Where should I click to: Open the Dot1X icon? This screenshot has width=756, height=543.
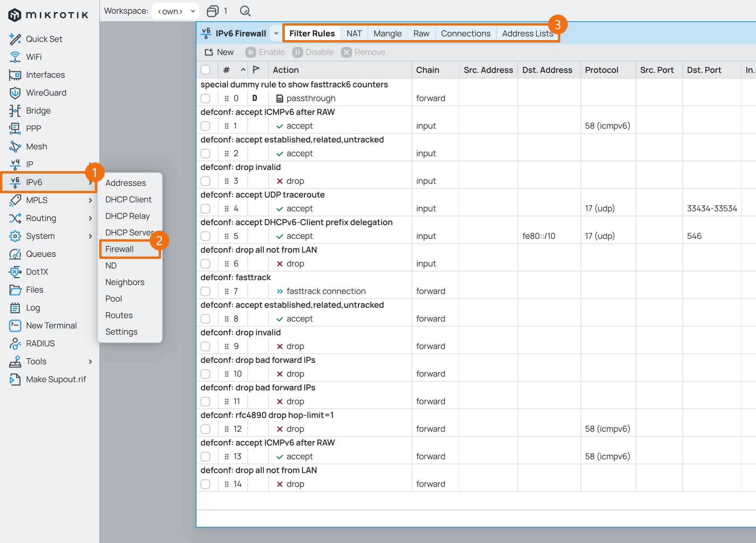coord(15,272)
